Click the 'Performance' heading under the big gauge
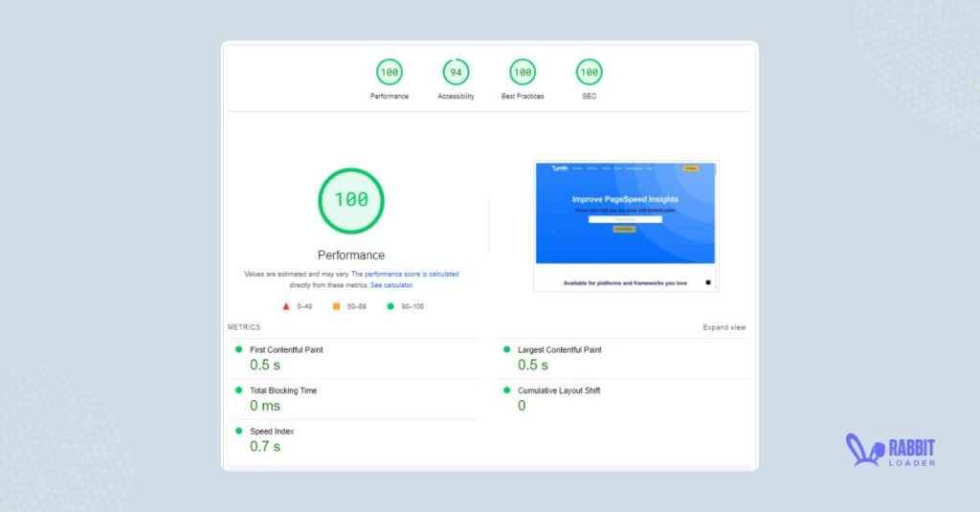The height and width of the screenshot is (512, 980). click(x=351, y=256)
